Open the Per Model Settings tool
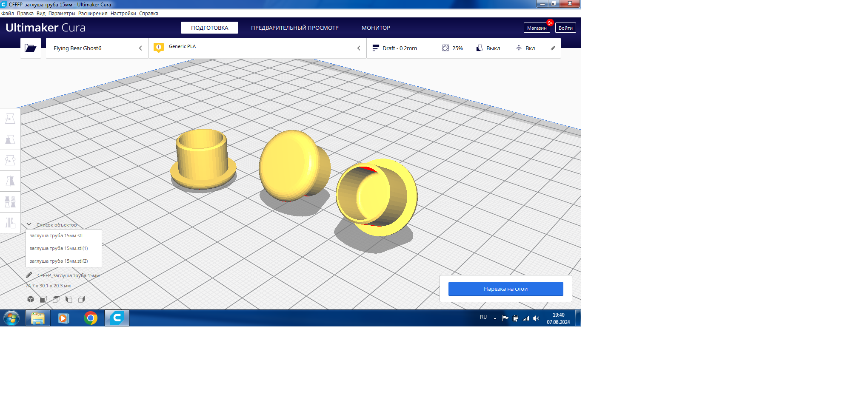This screenshot has height=397, width=868. click(x=10, y=202)
